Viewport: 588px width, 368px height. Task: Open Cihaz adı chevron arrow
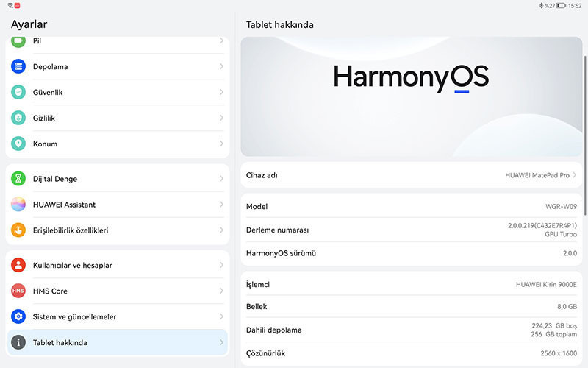[575, 175]
